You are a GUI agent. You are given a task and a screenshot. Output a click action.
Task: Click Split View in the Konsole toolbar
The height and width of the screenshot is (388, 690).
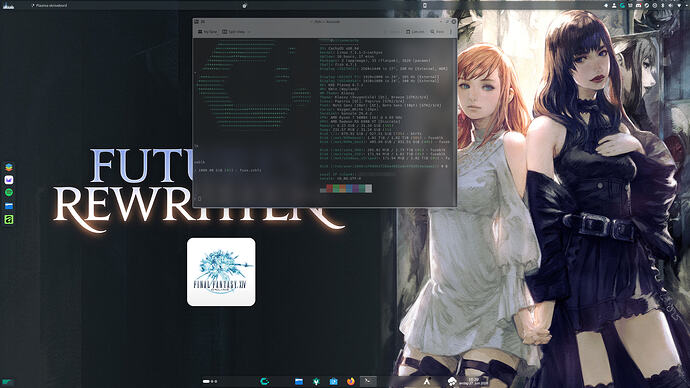tap(234, 32)
